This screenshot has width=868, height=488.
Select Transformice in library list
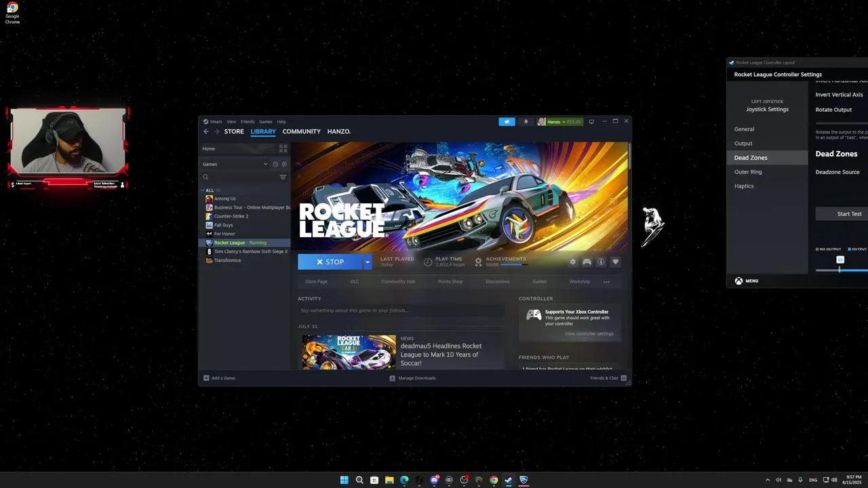pyautogui.click(x=227, y=260)
